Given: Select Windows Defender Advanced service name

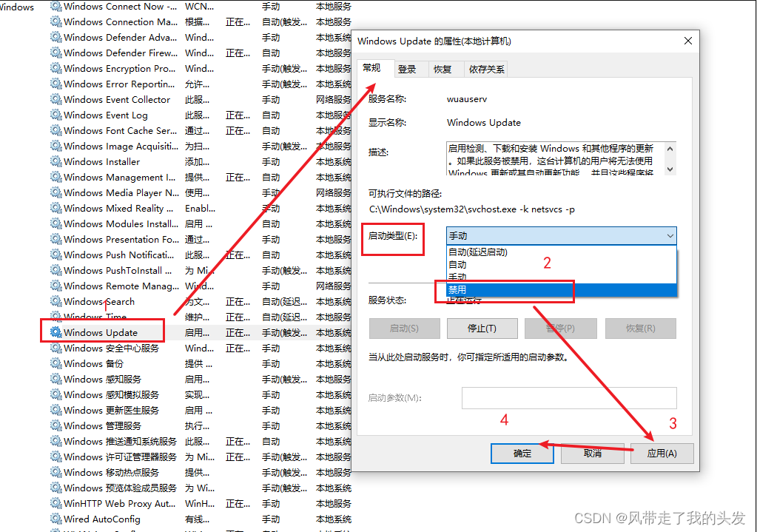Looking at the screenshot, I should pos(120,37).
